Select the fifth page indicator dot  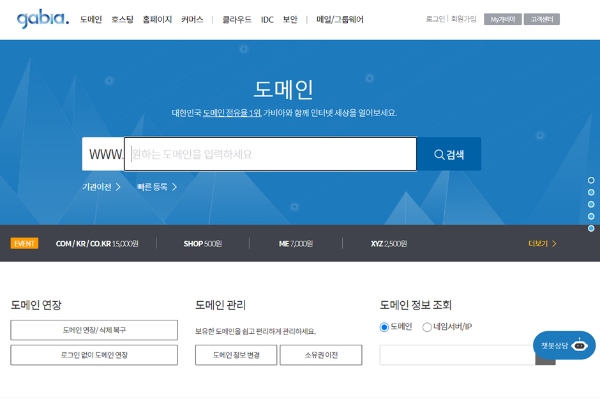coord(591,228)
